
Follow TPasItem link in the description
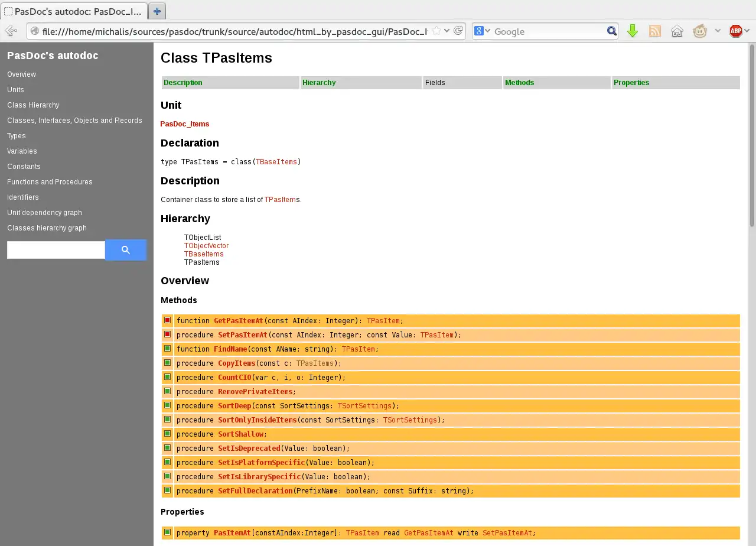point(281,200)
